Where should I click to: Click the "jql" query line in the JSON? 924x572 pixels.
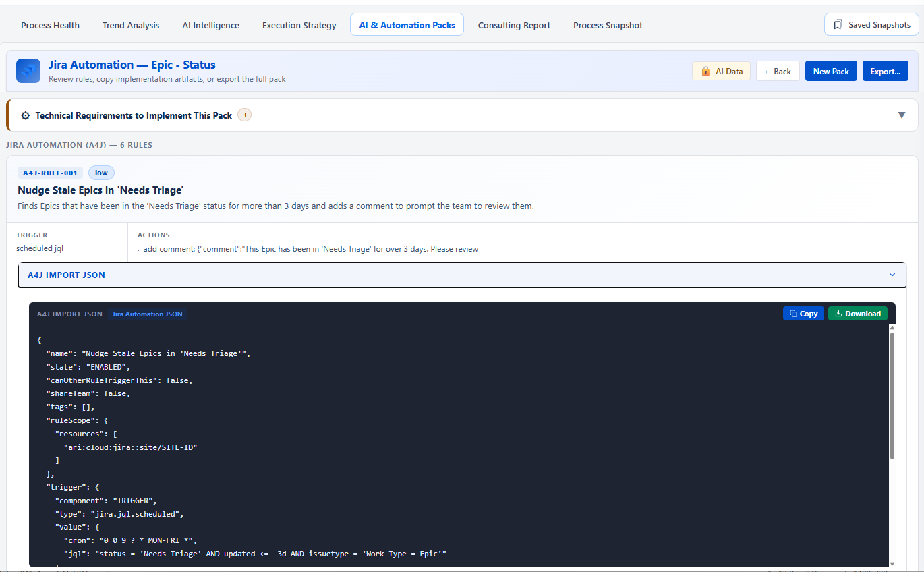click(x=255, y=554)
